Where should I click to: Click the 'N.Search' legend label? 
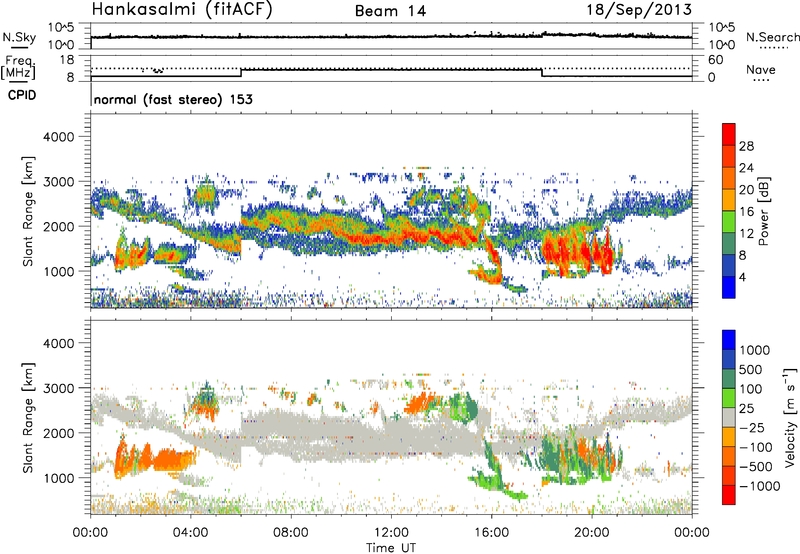click(x=772, y=37)
